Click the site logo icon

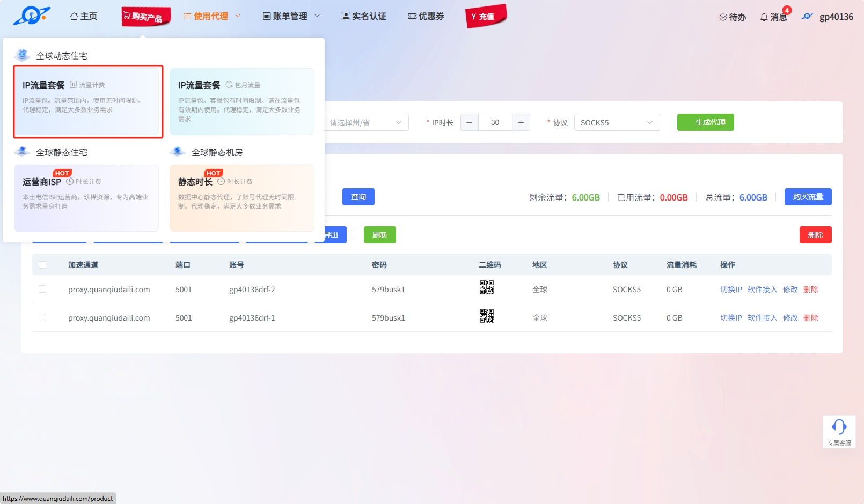click(31, 16)
